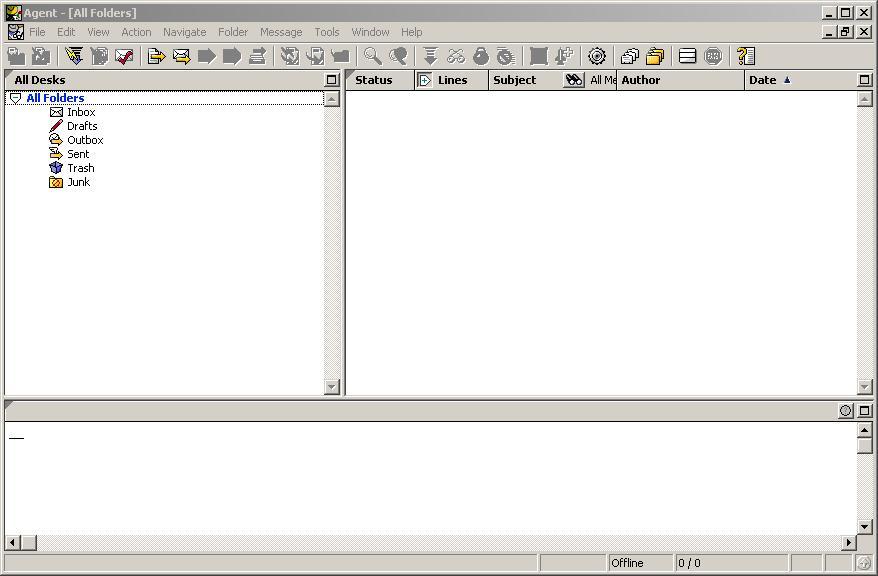Click the get new mail lightning icon

coord(74,56)
